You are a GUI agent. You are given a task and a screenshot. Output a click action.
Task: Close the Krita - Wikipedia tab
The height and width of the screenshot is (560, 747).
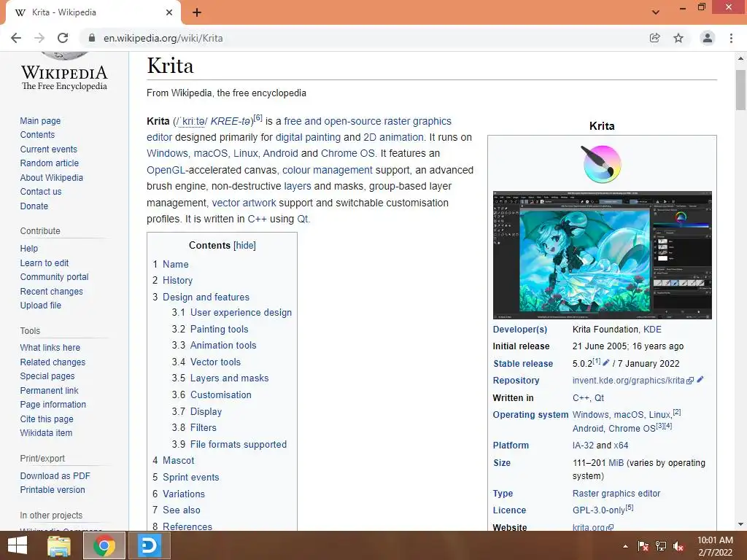(x=169, y=12)
